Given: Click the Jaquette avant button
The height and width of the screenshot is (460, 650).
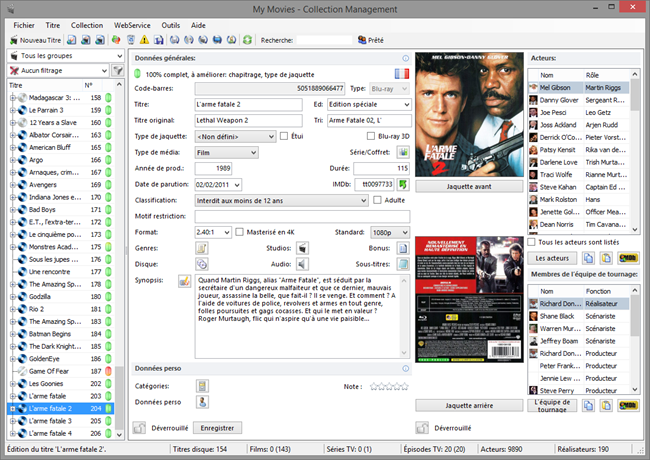Looking at the screenshot, I should (469, 186).
